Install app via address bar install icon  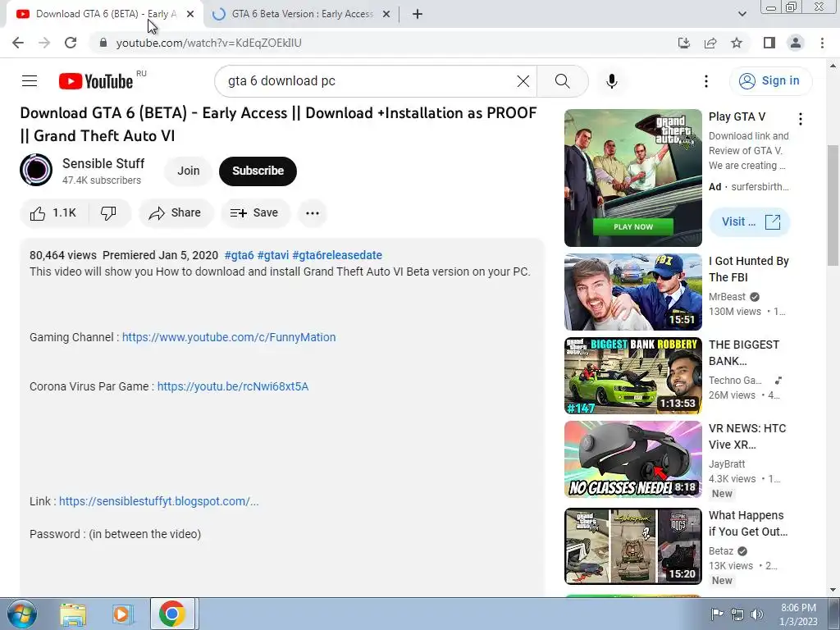[x=684, y=43]
